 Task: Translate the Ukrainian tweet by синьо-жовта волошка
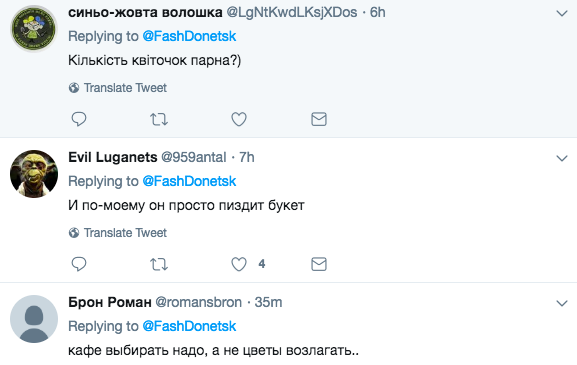click(125, 88)
